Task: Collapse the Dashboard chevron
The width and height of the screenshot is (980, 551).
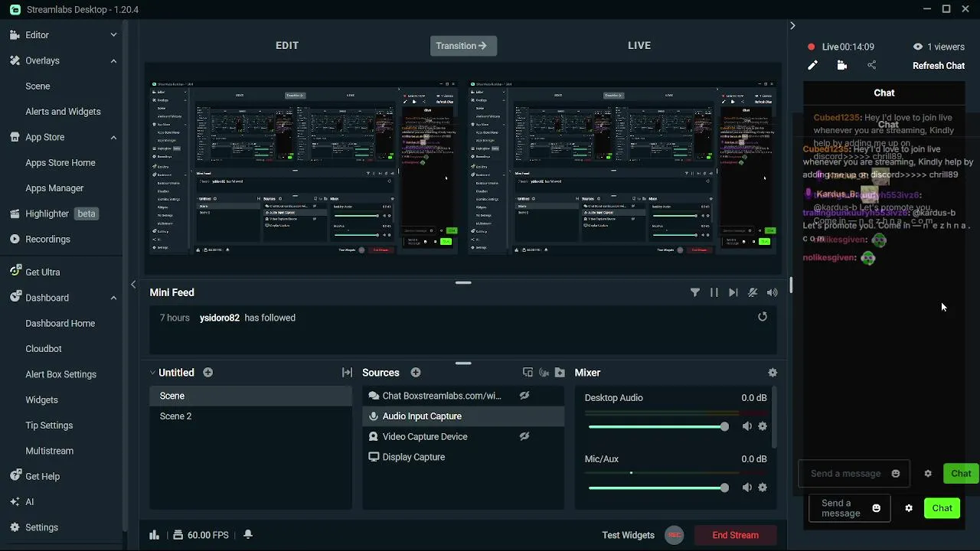Action: click(113, 298)
